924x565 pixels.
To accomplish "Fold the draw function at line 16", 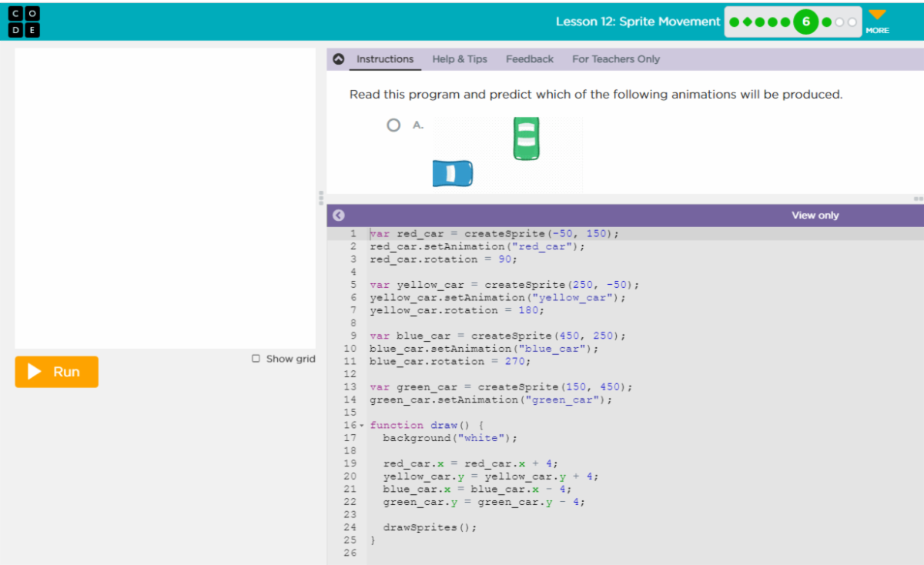I will [x=361, y=426].
